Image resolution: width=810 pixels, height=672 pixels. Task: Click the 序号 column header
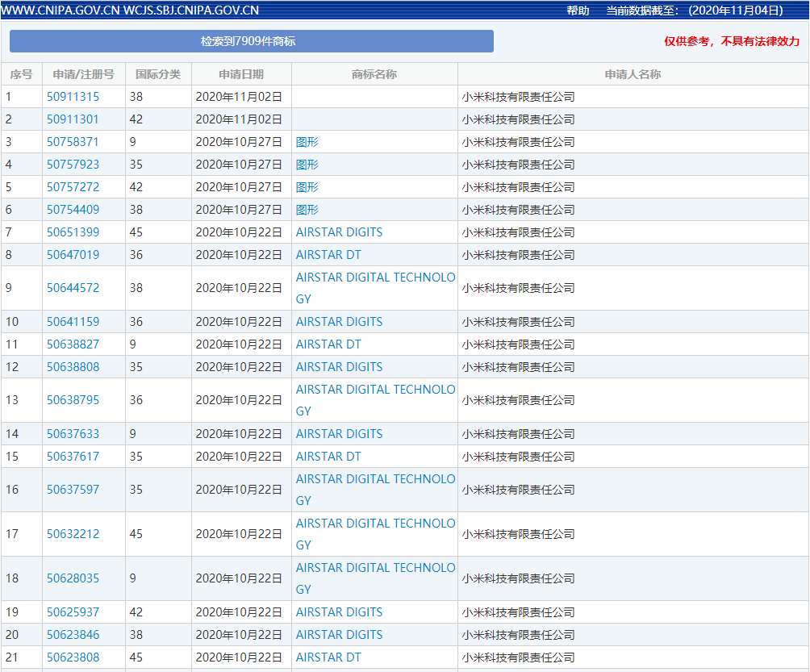coord(21,74)
